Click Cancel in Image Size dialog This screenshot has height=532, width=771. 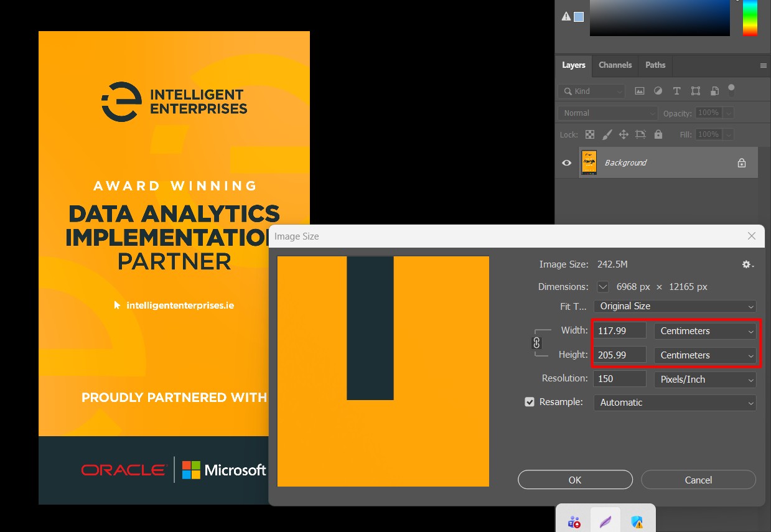698,480
